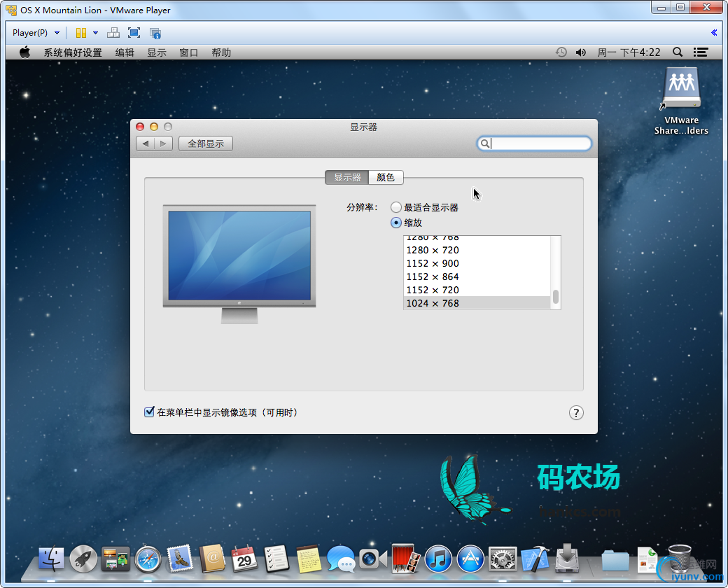Click VMware pause virtual machine icon
This screenshot has height=588, width=728.
pos(81,33)
